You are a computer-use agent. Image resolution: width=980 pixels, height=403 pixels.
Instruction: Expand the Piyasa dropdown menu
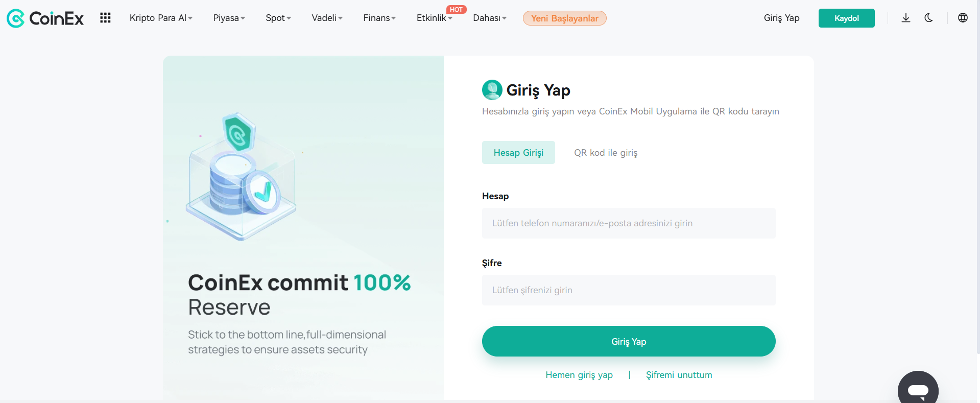click(x=229, y=18)
